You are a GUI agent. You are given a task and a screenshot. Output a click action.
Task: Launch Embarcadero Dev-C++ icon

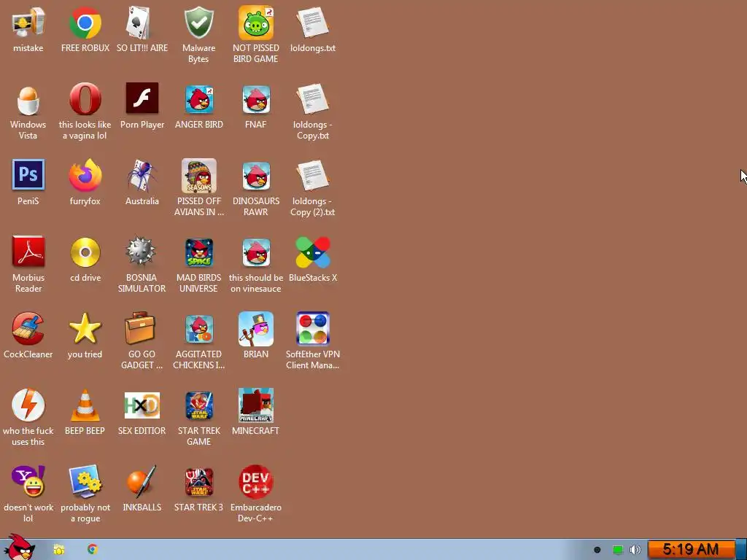point(256,482)
